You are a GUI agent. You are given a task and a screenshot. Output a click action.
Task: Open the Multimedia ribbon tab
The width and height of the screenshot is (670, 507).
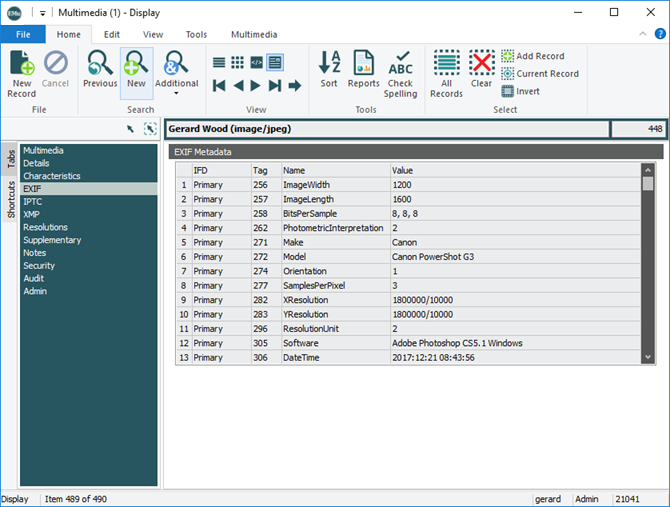point(254,34)
